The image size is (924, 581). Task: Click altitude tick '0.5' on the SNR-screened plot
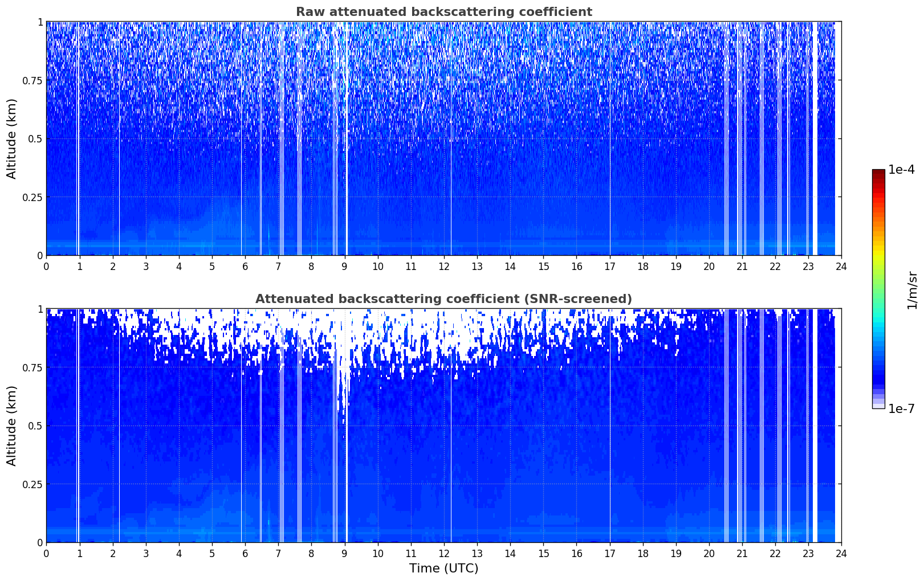coord(35,425)
